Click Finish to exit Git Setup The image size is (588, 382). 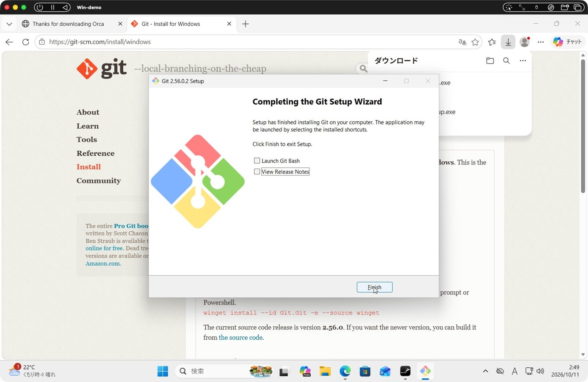374,287
